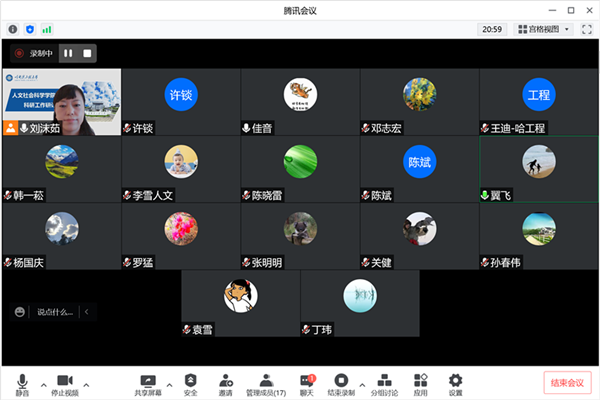
Task: Click the blue security shield icon
Action: tap(30, 29)
